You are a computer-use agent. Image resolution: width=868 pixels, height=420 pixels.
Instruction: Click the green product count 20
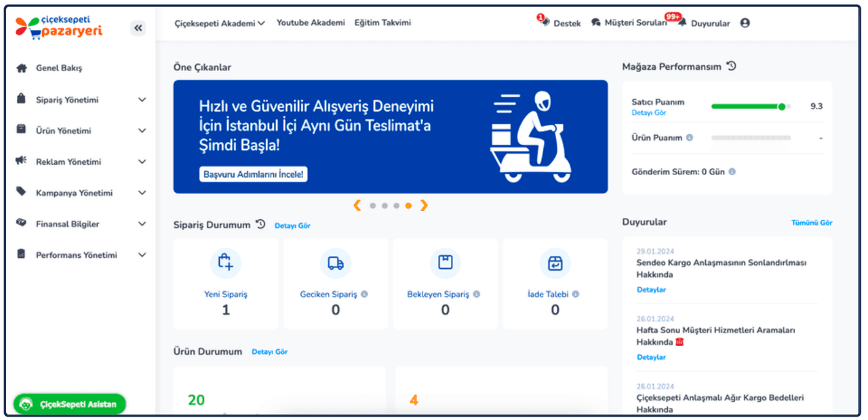pyautogui.click(x=196, y=400)
